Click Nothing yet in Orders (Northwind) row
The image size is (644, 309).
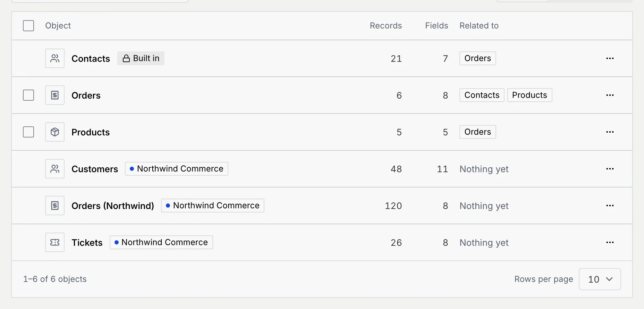484,206
